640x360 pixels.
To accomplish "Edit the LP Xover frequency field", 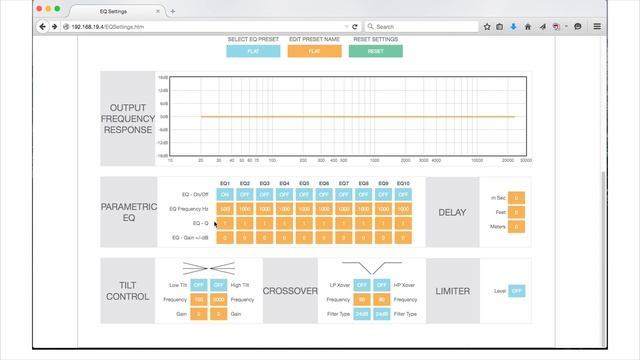I will click(x=362, y=300).
